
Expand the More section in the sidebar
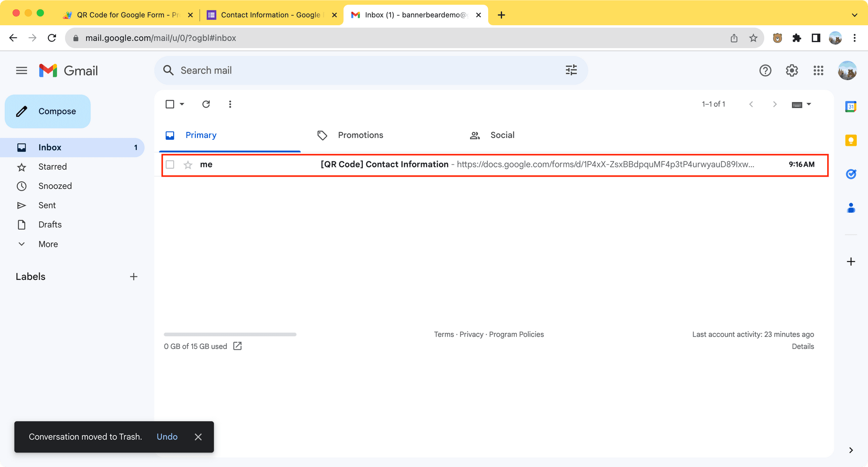pos(48,244)
